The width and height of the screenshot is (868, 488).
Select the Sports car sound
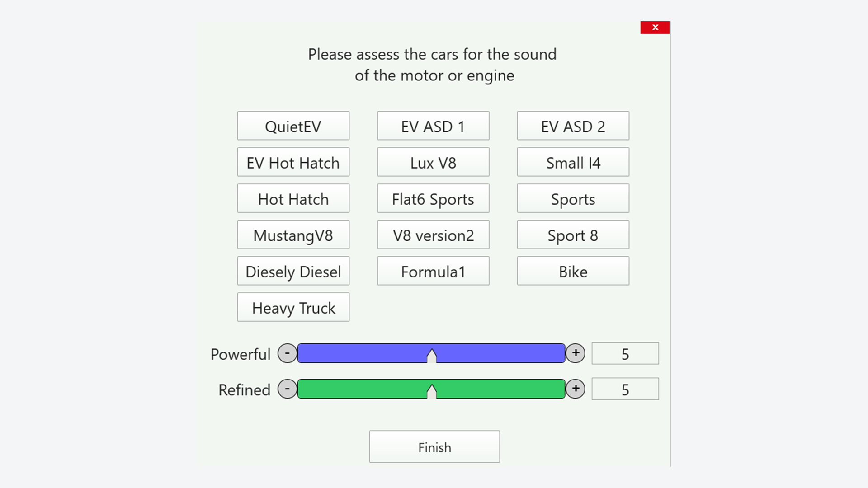(573, 198)
